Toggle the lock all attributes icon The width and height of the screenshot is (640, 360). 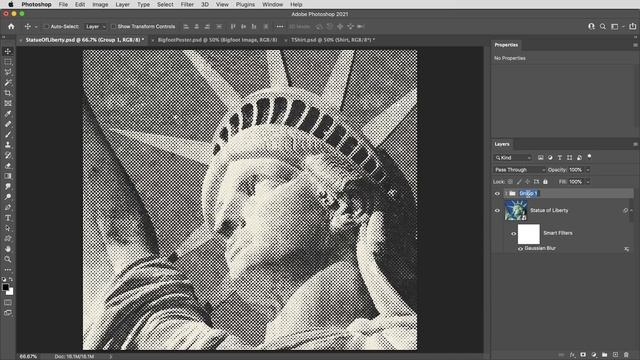point(545,182)
